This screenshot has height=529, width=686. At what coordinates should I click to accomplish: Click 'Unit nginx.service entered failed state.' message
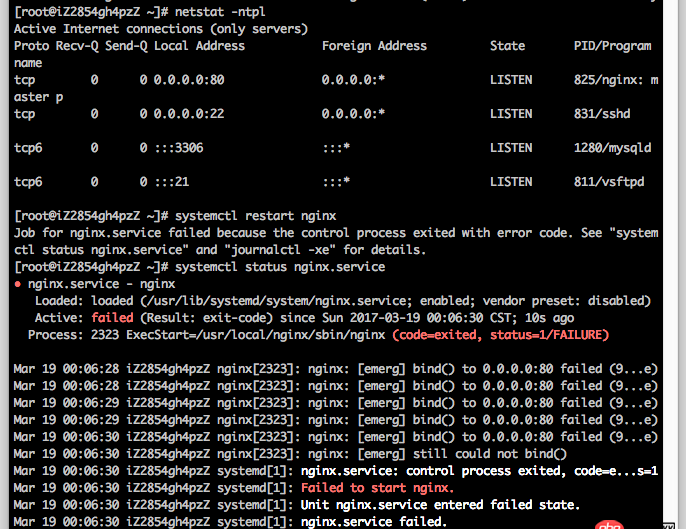coord(441,505)
